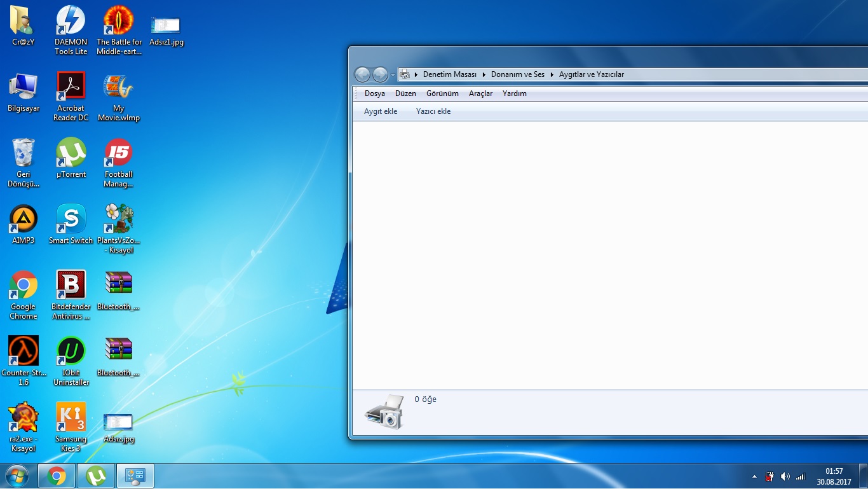Click the Yazıcı ekle button
The image size is (868, 491).
433,111
